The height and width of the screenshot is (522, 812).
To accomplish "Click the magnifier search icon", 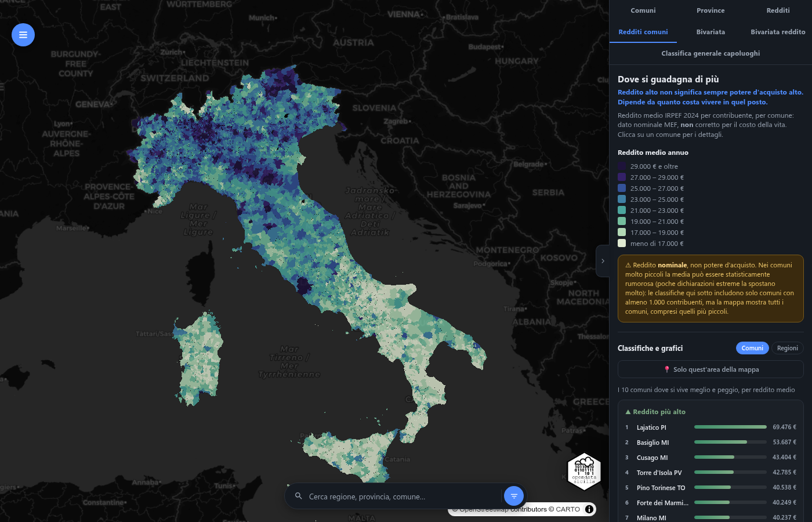I will pyautogui.click(x=299, y=496).
